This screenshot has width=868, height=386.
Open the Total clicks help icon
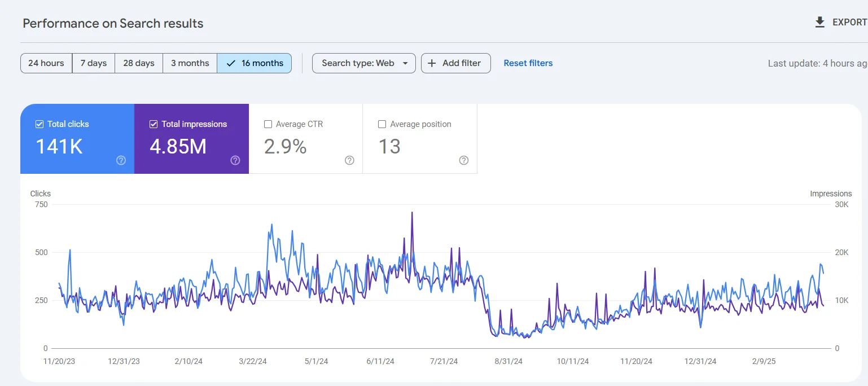point(121,160)
